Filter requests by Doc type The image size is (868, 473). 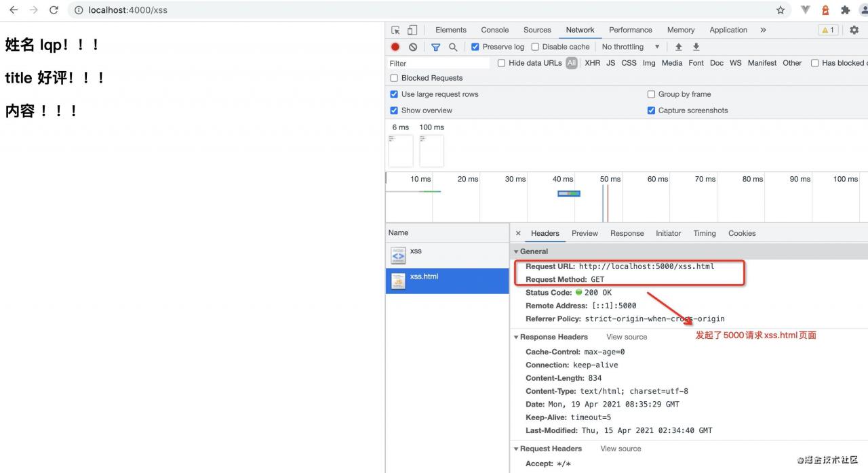[716, 62]
